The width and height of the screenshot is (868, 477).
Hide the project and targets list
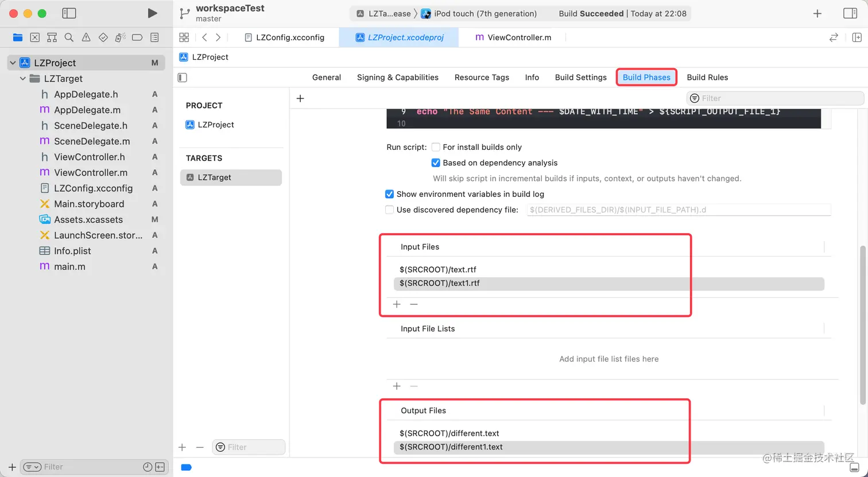click(183, 77)
